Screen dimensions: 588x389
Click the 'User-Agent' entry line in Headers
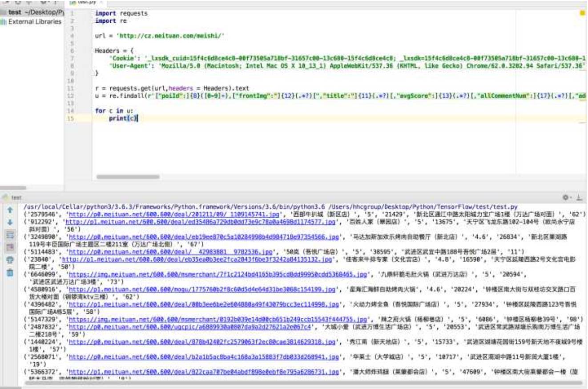(347, 65)
